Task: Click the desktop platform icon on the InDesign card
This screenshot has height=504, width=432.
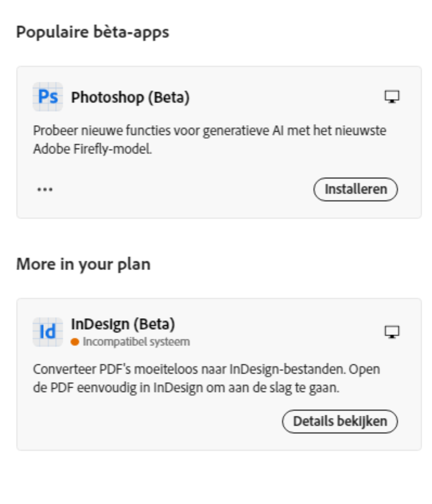Action: click(x=392, y=331)
